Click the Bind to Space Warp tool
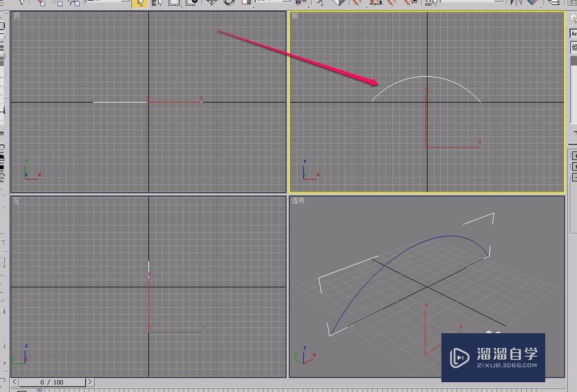Image resolution: width=577 pixels, height=392 pixels. tap(75, 3)
